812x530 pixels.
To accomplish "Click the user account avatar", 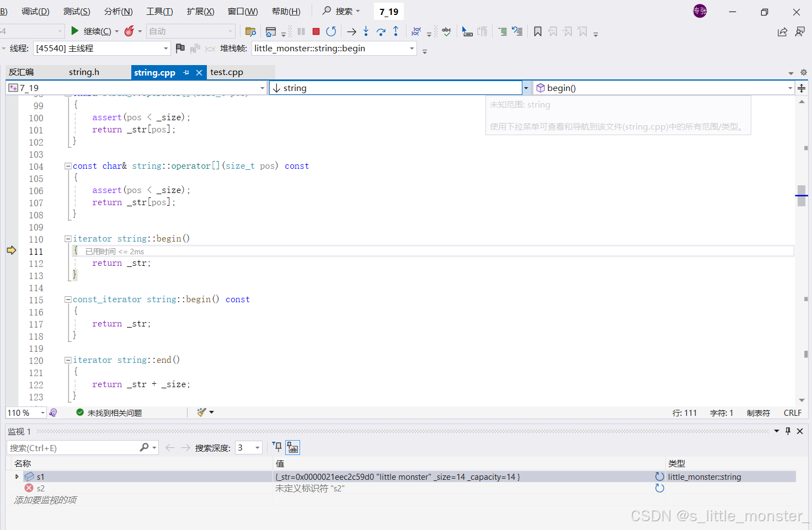I will coord(700,11).
